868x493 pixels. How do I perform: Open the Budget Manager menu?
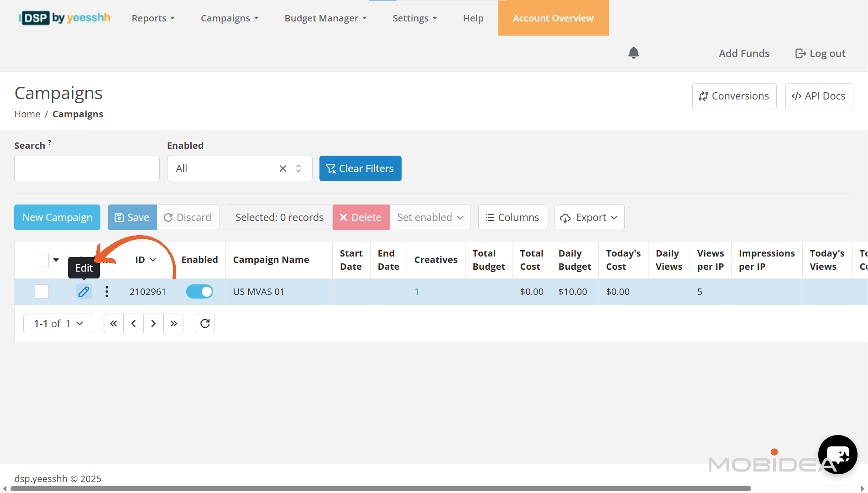(x=325, y=18)
